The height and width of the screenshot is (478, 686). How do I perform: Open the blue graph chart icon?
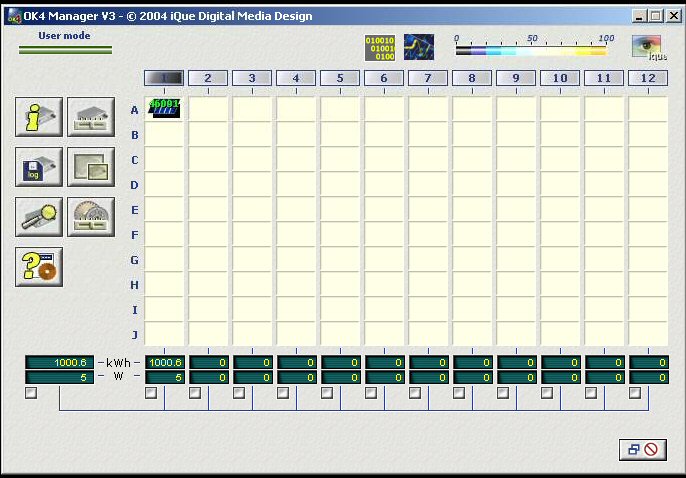coord(418,47)
